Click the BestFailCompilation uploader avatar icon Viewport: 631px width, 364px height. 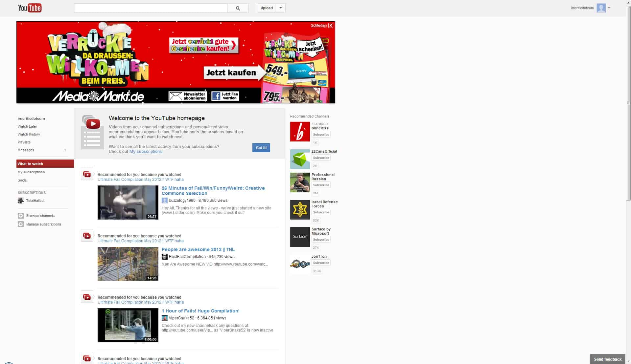coord(164,257)
